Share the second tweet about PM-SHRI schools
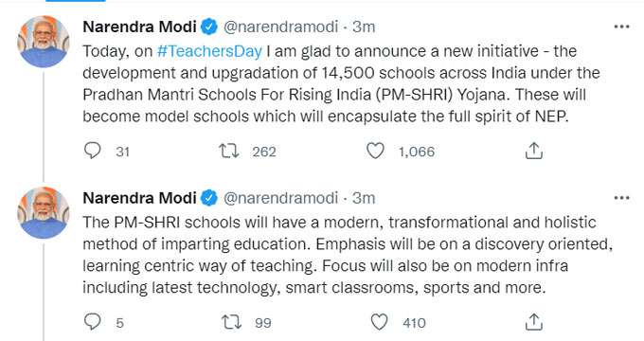The height and width of the screenshot is (341, 644). [533, 322]
